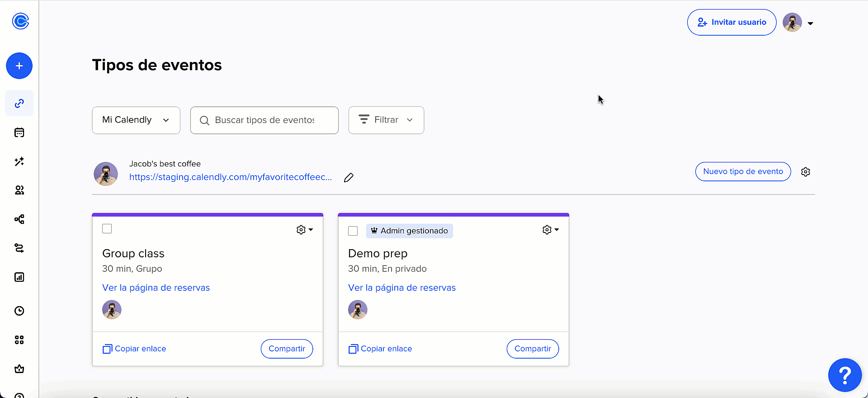Open the integrations apps grid icon
Image resolution: width=868 pixels, height=398 pixels.
(19, 340)
